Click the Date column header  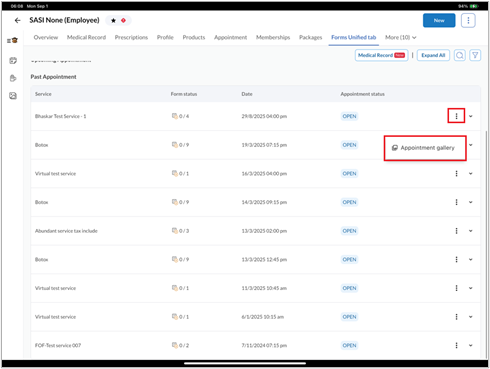point(247,94)
